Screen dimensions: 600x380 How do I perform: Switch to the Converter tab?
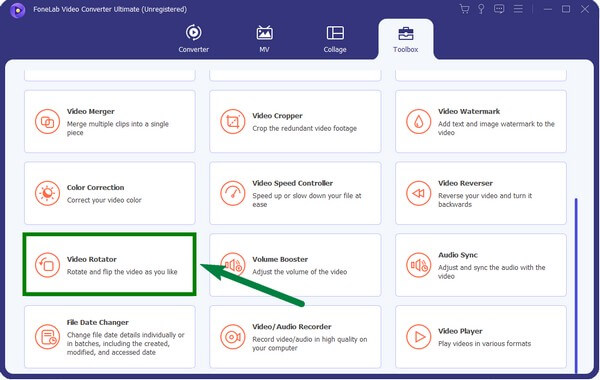tap(194, 39)
